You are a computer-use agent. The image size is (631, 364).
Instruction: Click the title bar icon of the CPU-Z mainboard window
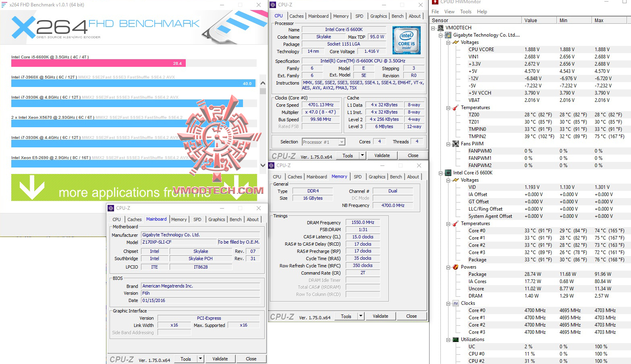pyautogui.click(x=111, y=208)
